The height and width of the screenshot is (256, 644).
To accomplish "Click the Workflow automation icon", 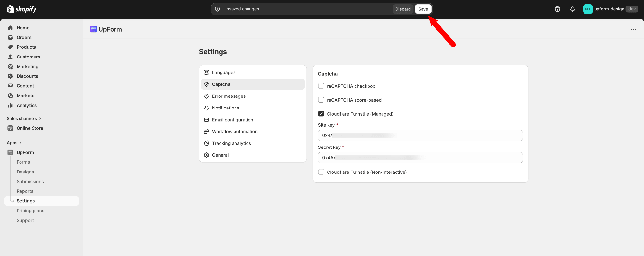I will (207, 132).
